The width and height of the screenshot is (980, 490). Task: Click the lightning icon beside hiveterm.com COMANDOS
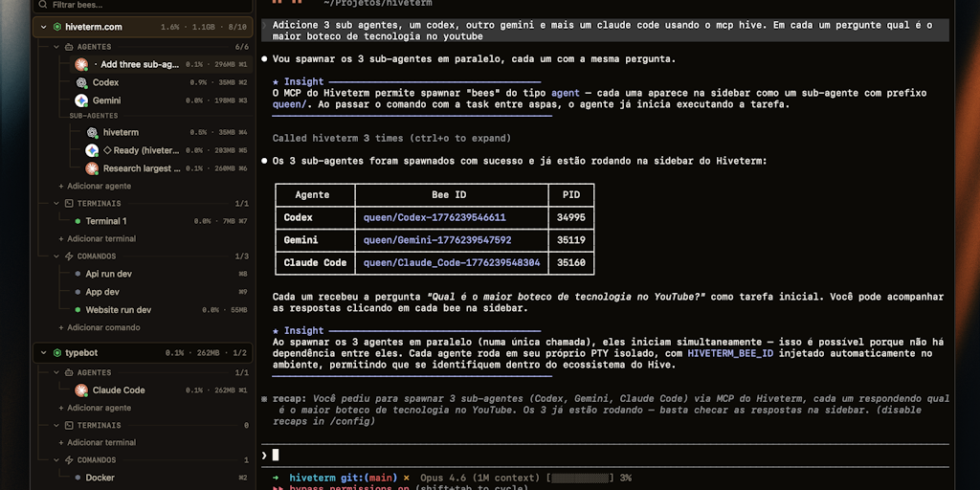(69, 256)
